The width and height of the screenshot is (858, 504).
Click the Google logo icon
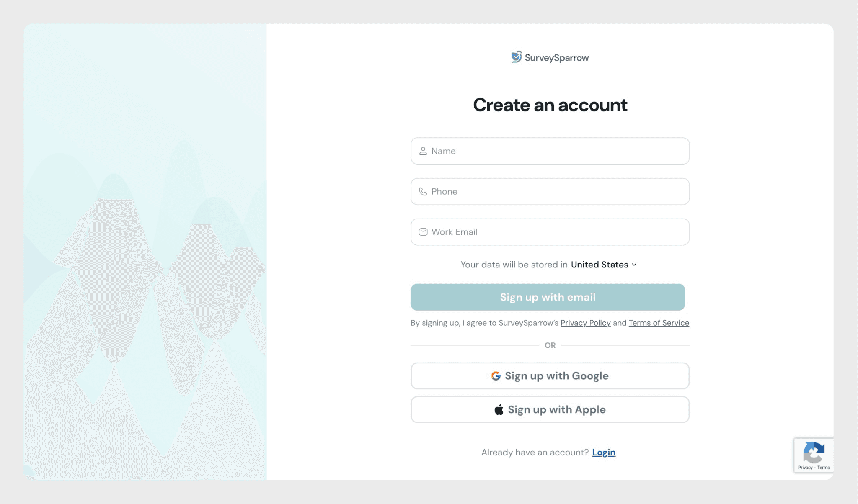pyautogui.click(x=496, y=376)
